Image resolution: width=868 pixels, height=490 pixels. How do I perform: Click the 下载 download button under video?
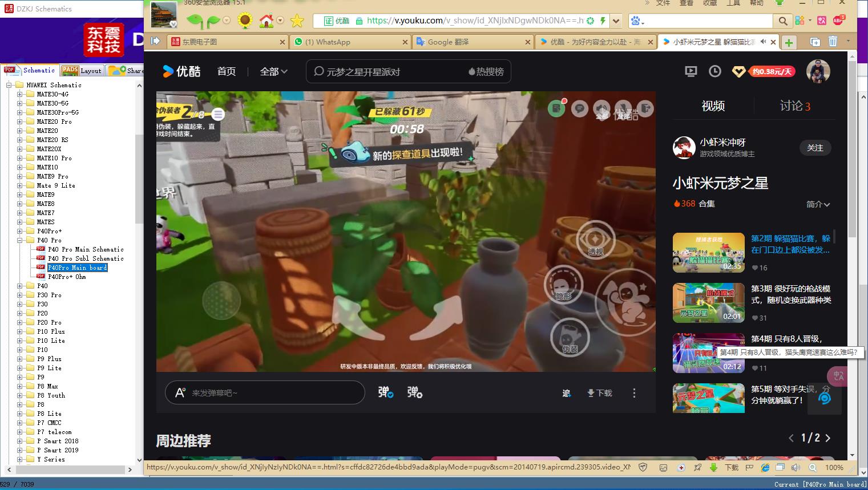600,393
